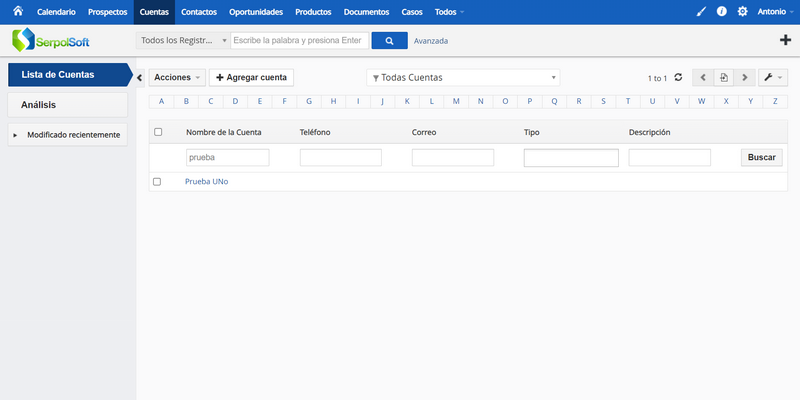Click the Teléfono filter field

tap(341, 158)
